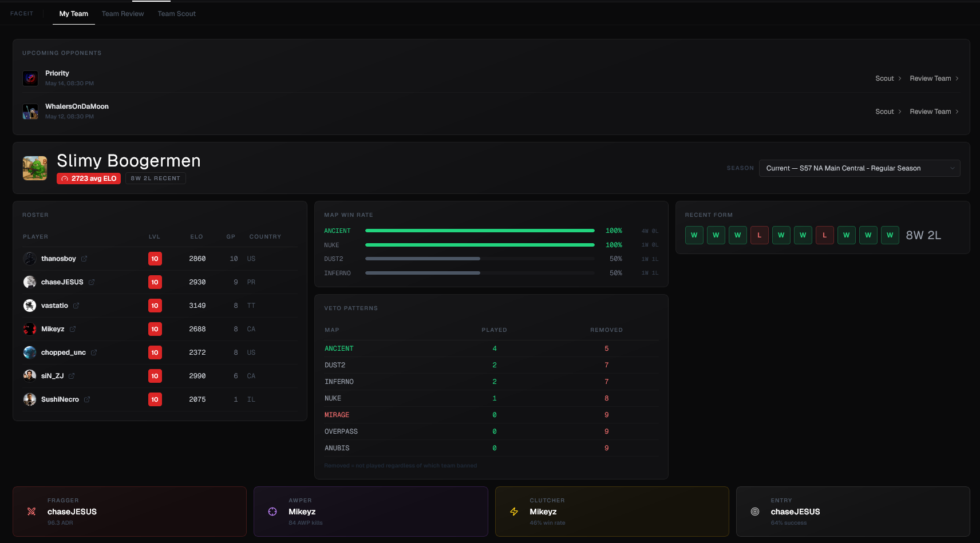Open the chaseJESUS Fragger card name
The width and height of the screenshot is (980, 543).
[72, 512]
